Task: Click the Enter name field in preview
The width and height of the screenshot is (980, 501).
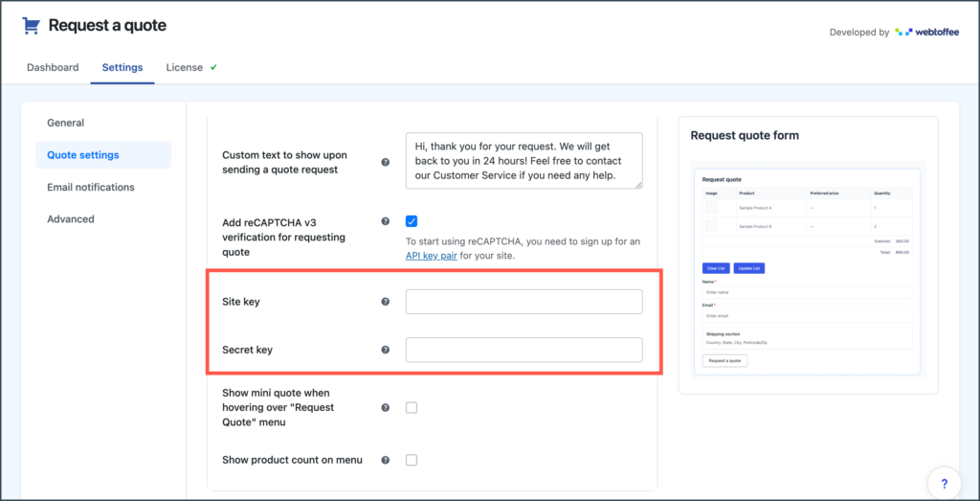Action: (x=808, y=292)
